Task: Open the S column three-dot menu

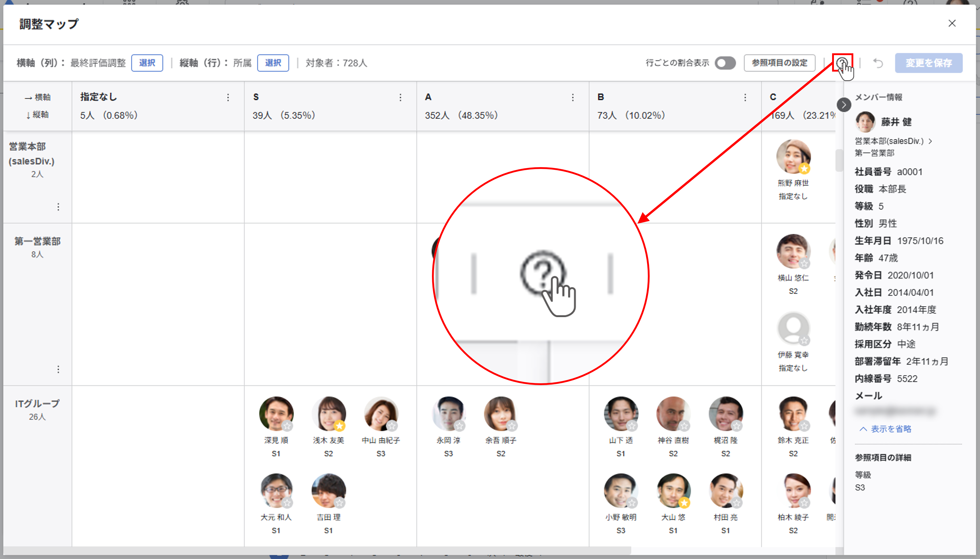Action: [400, 98]
